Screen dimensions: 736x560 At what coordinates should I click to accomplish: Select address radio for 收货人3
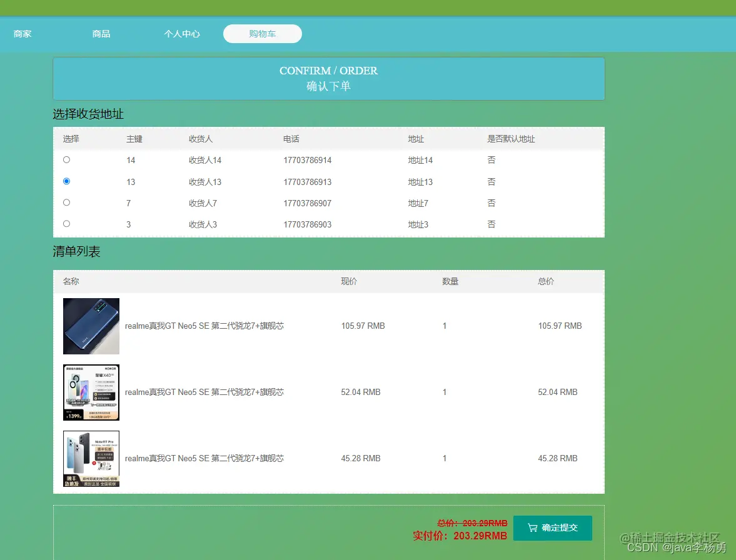(67, 224)
